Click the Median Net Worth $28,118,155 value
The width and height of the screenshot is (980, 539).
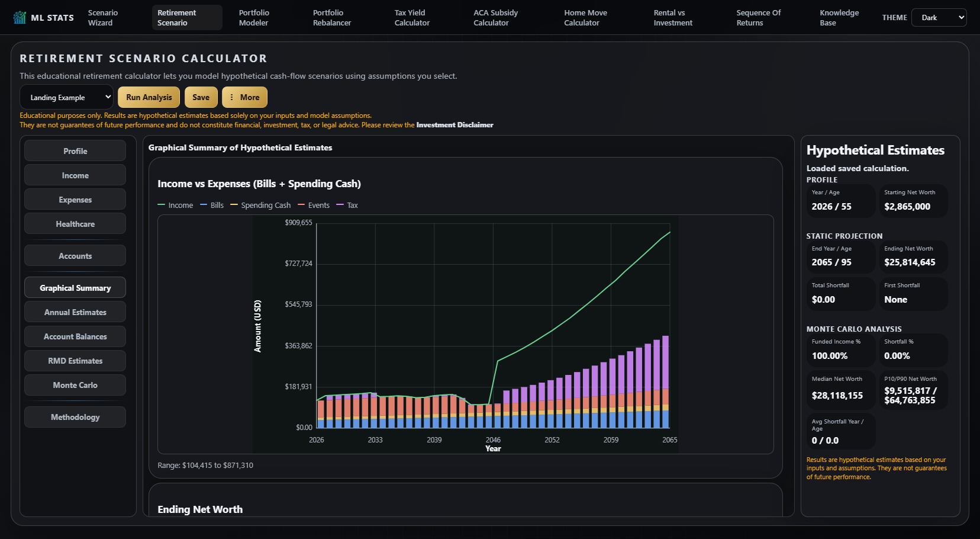(837, 396)
